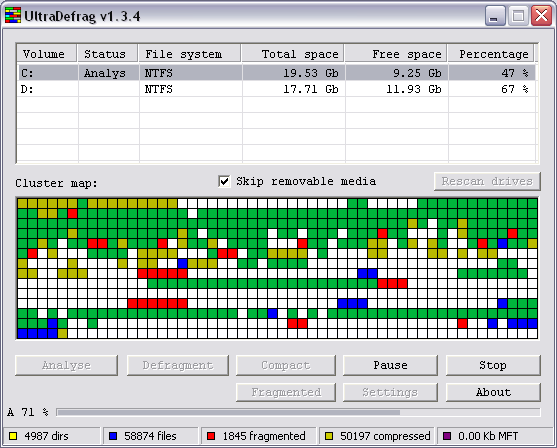Click the 50197 compressed status text
The width and height of the screenshot is (557, 448).
click(385, 436)
